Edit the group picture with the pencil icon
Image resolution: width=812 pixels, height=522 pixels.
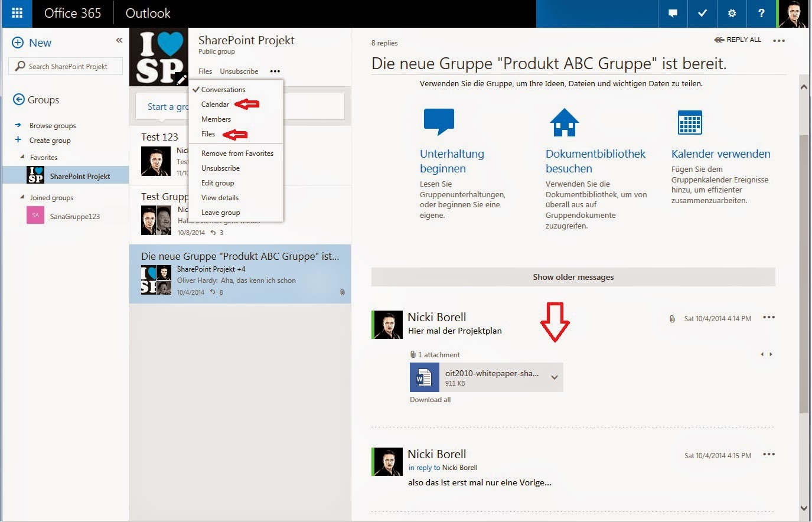pyautogui.click(x=181, y=80)
